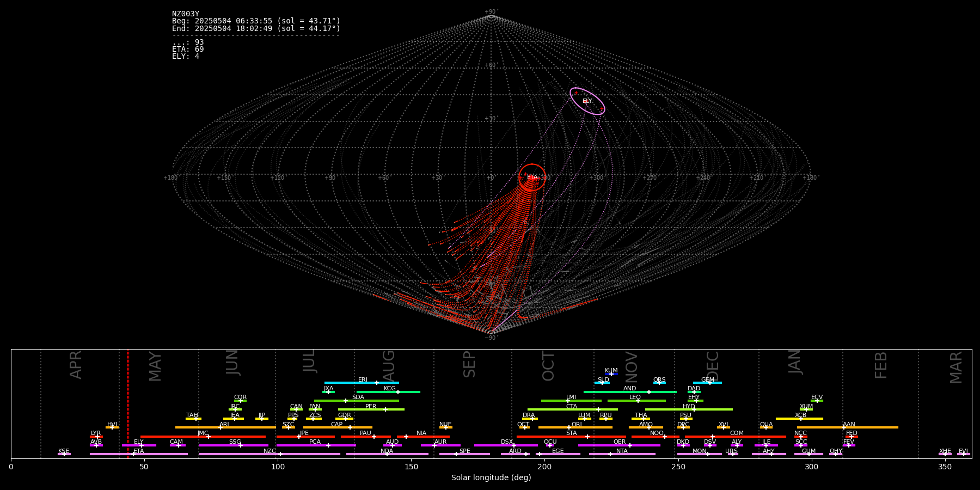
Task: Select the SSG shower label
Action: pos(235,442)
